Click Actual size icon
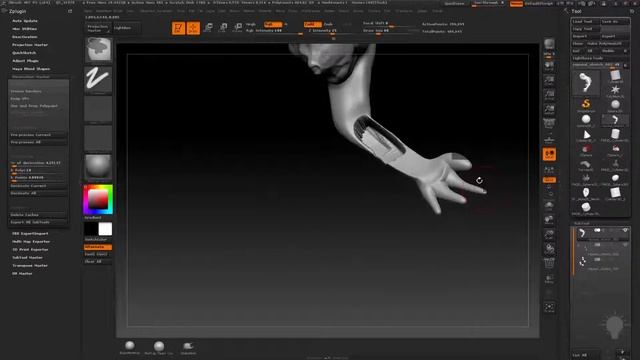This screenshot has width=640, height=360. [549, 95]
